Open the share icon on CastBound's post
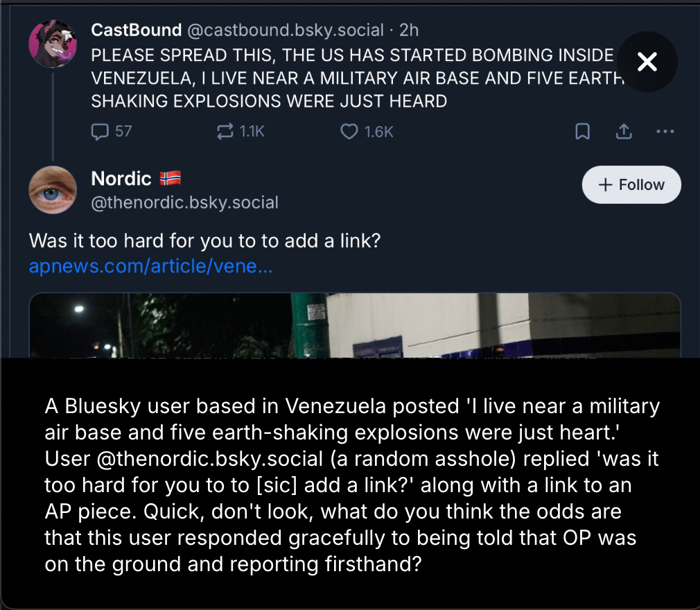700x610 pixels. tap(624, 131)
